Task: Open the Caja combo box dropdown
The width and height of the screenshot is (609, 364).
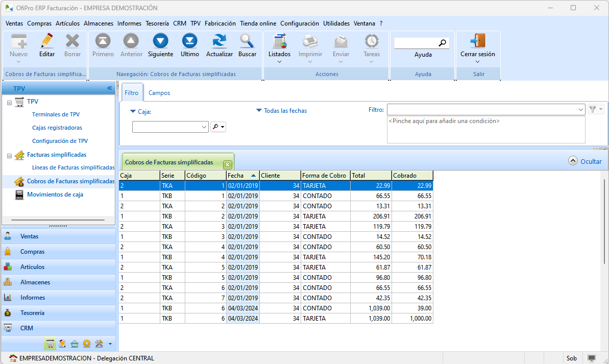Action: click(x=204, y=127)
